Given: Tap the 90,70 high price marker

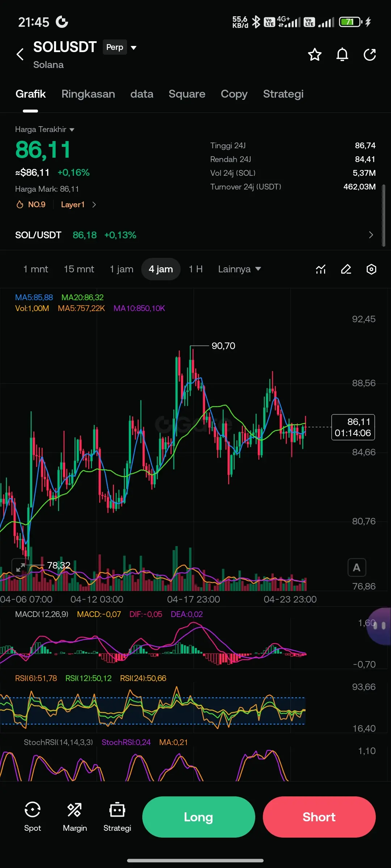Looking at the screenshot, I should tap(223, 346).
